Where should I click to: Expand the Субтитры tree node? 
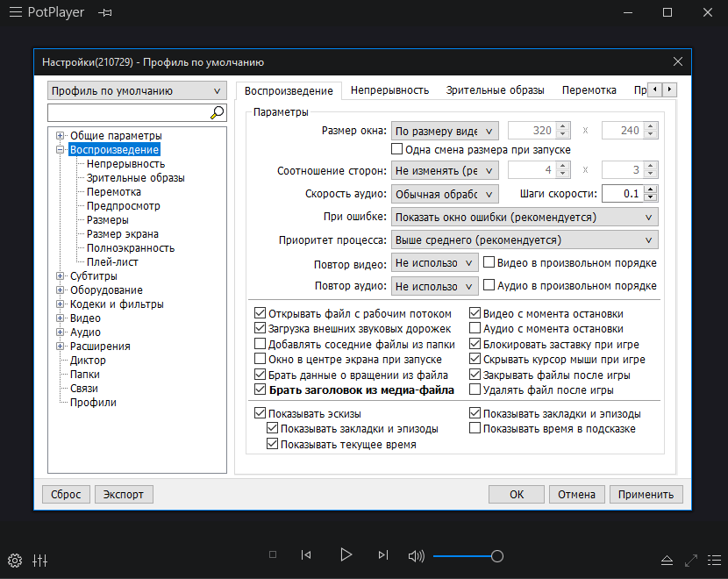click(x=60, y=275)
